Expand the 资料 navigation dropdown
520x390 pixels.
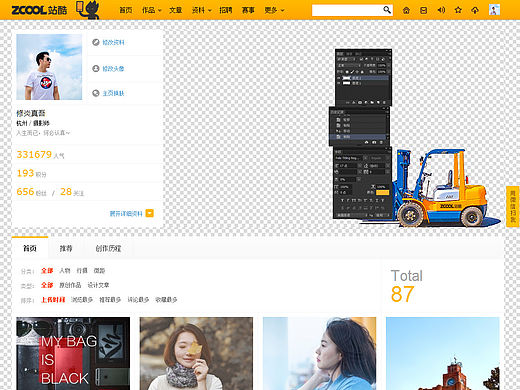click(202, 10)
